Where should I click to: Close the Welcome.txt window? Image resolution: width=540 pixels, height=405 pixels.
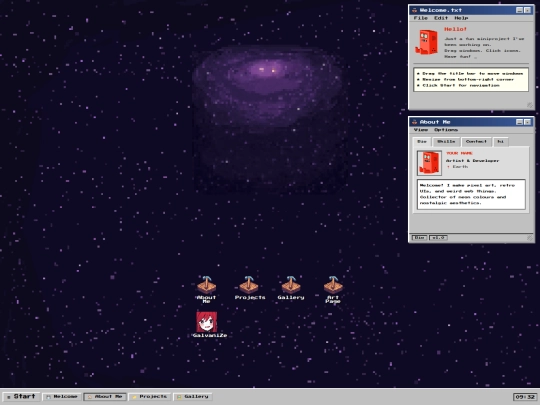click(528, 10)
